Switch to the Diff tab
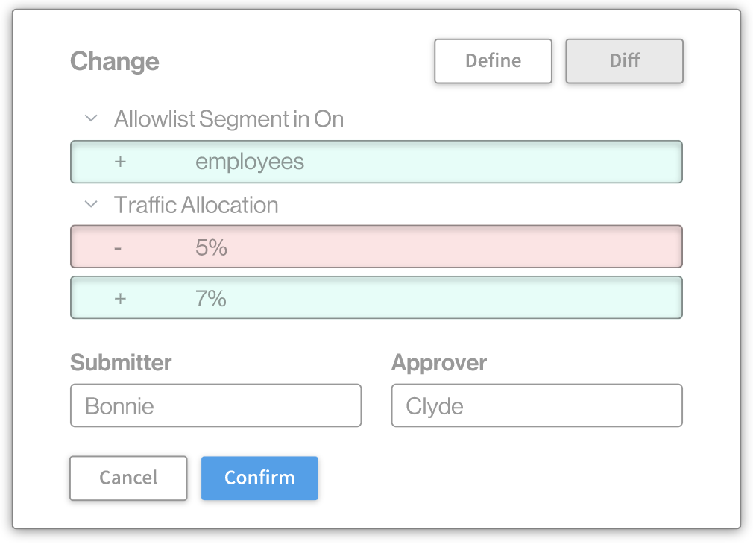This screenshot has width=756, height=544. pyautogui.click(x=624, y=61)
